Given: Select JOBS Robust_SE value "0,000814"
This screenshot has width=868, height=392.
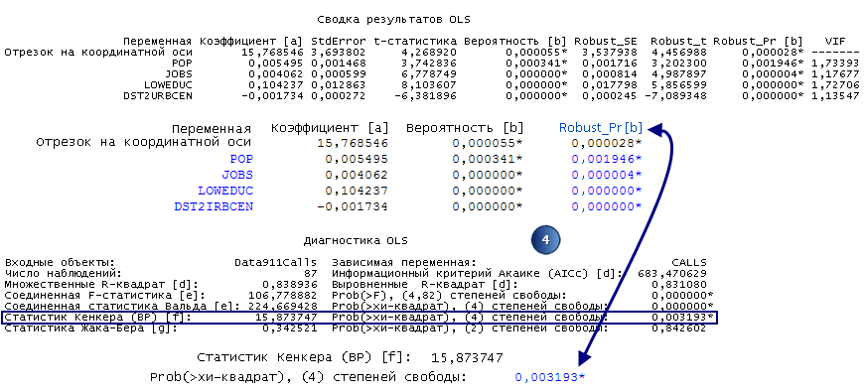Looking at the screenshot, I should [x=609, y=74].
